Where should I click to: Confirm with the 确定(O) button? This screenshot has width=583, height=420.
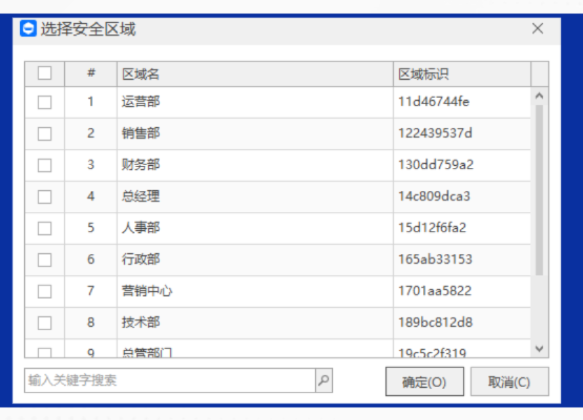[x=425, y=382]
